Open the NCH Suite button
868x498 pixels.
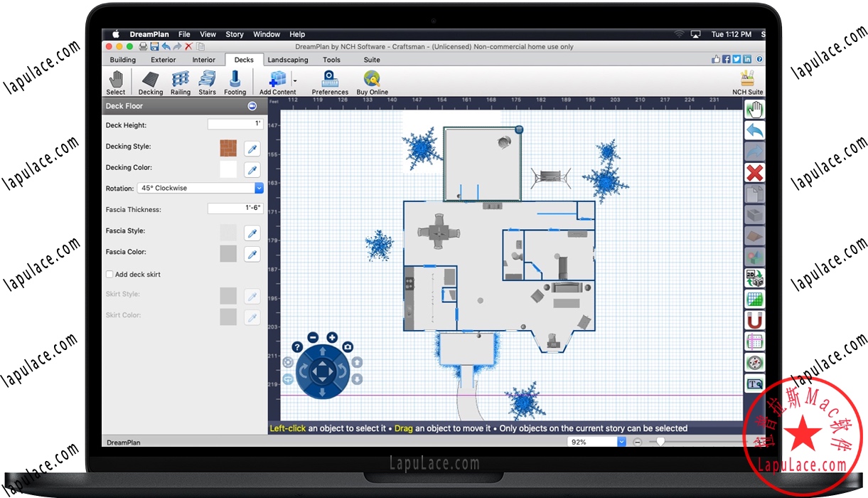pyautogui.click(x=747, y=83)
